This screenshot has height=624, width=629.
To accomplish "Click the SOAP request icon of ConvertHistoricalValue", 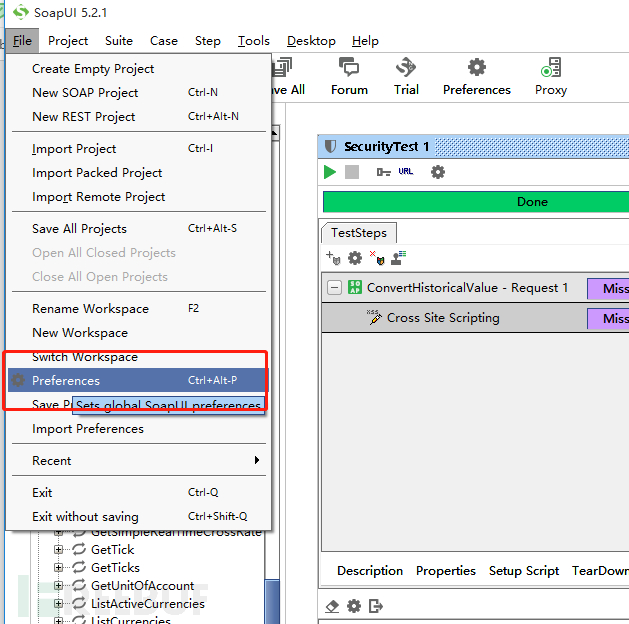I will coord(355,287).
